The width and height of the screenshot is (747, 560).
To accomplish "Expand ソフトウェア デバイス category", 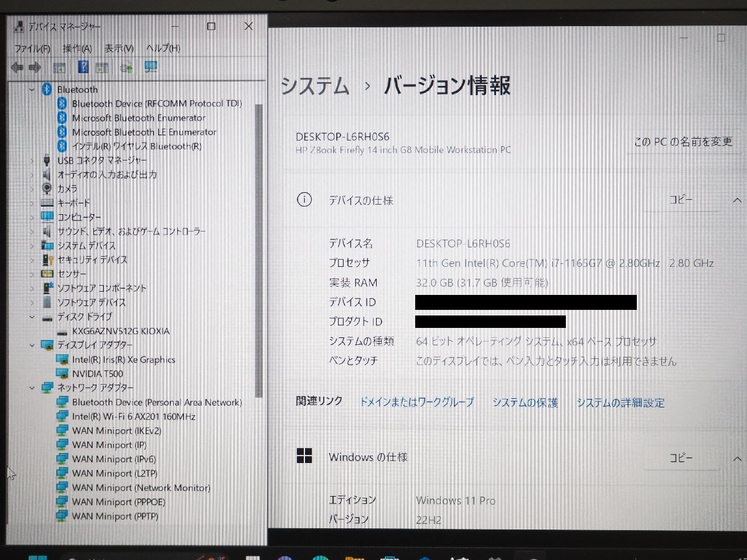I will tap(32, 302).
